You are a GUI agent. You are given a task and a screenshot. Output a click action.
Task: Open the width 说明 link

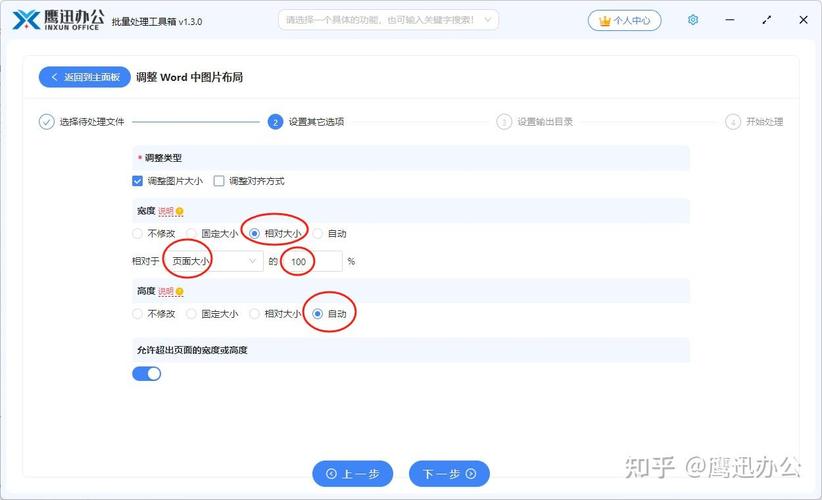pos(166,211)
